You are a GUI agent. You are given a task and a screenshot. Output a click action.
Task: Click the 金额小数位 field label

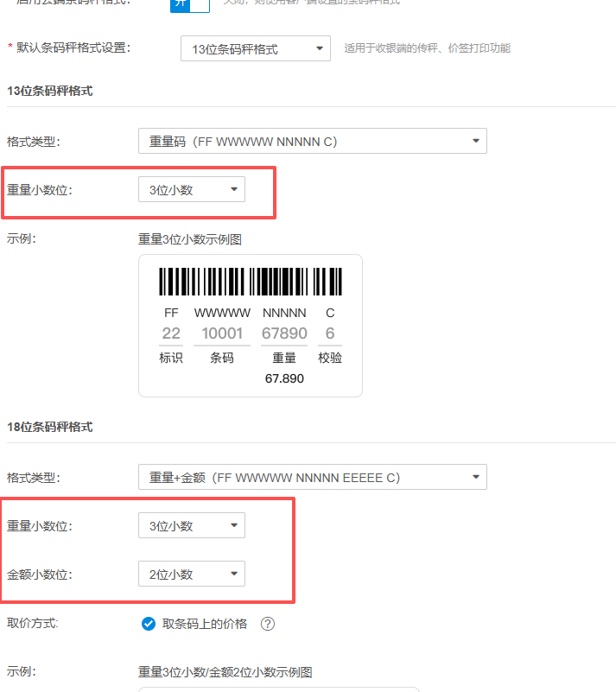click(x=39, y=575)
